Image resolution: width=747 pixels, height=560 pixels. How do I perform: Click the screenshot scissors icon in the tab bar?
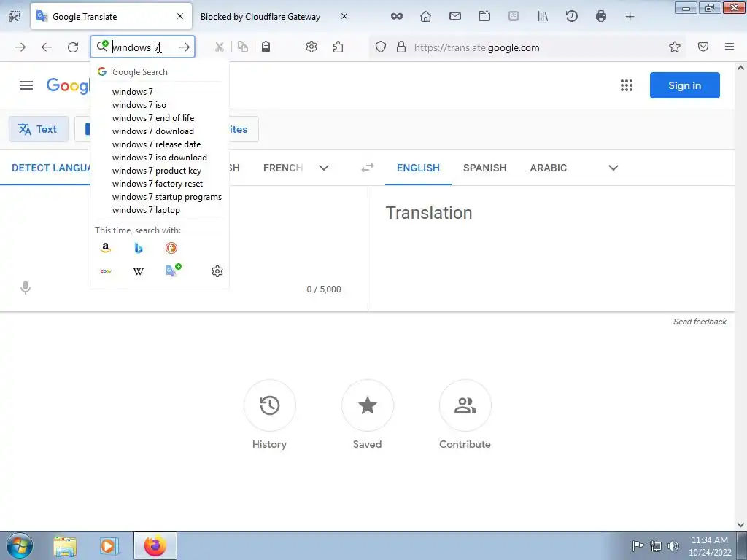click(x=15, y=16)
